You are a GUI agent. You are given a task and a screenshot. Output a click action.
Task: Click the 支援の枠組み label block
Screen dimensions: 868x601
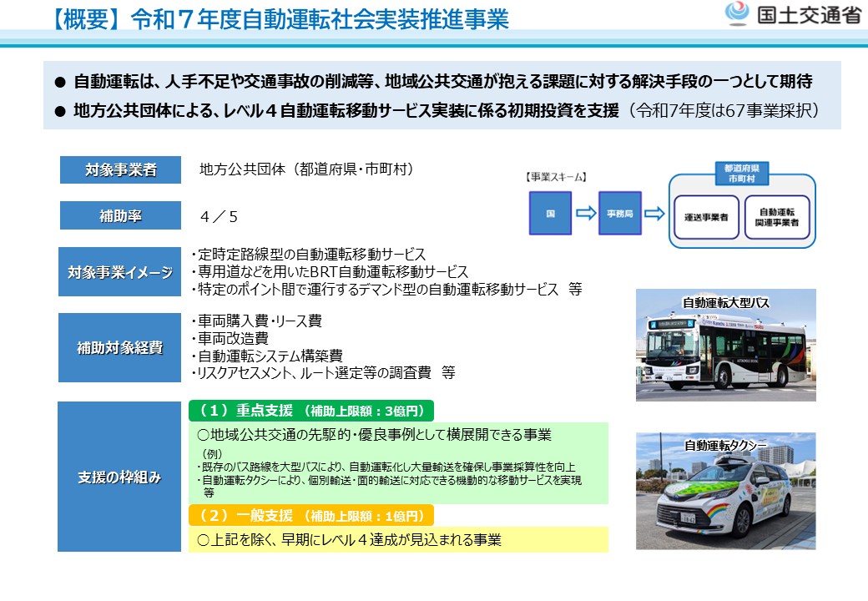click(120, 477)
